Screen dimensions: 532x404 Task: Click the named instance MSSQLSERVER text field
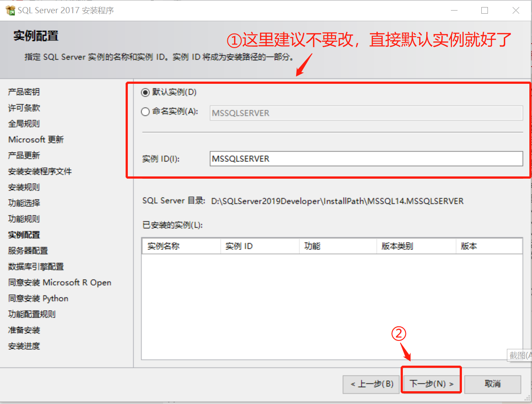coord(367,113)
